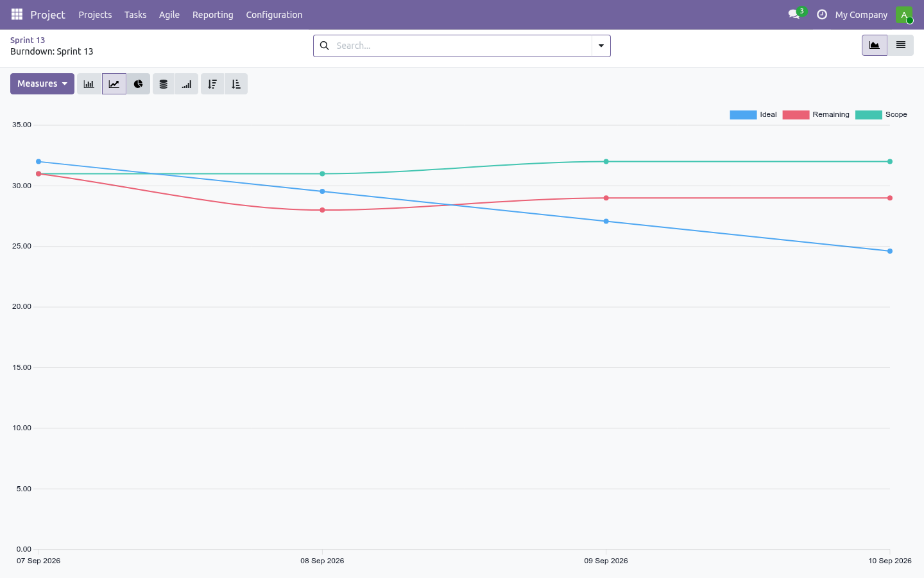
Task: Click the Project app title
Action: [x=47, y=15]
